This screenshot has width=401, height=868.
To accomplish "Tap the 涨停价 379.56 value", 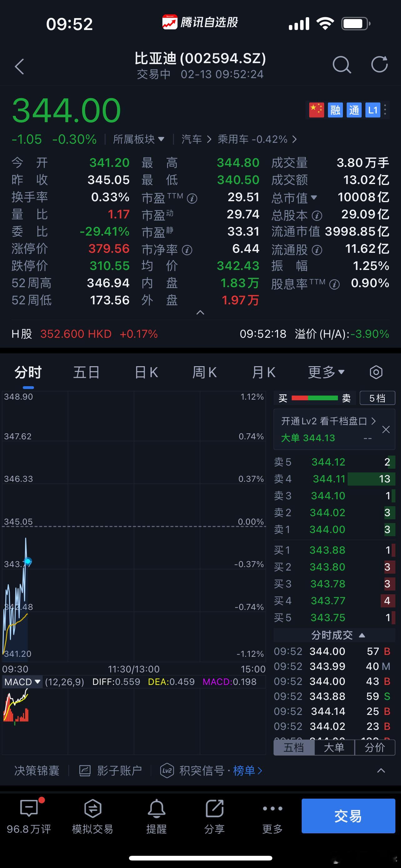I will (109, 249).
